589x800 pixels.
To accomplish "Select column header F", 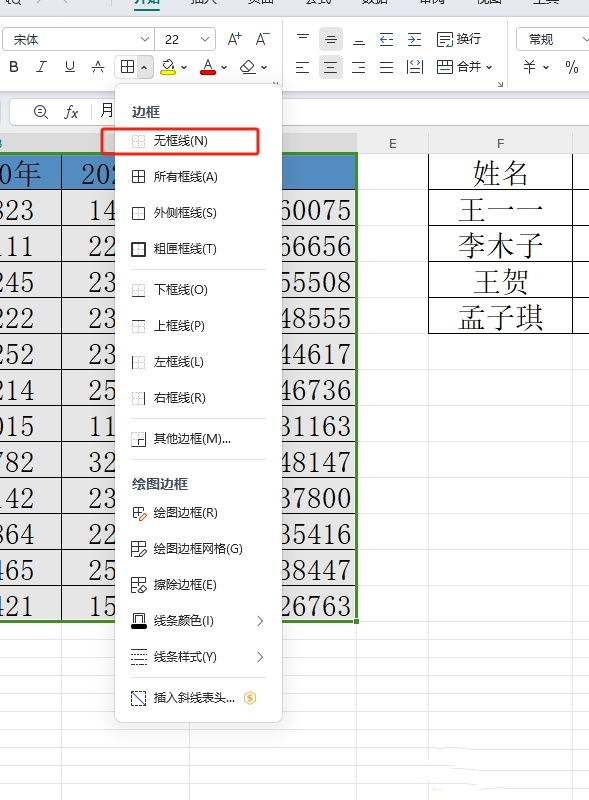I will coord(500,143).
